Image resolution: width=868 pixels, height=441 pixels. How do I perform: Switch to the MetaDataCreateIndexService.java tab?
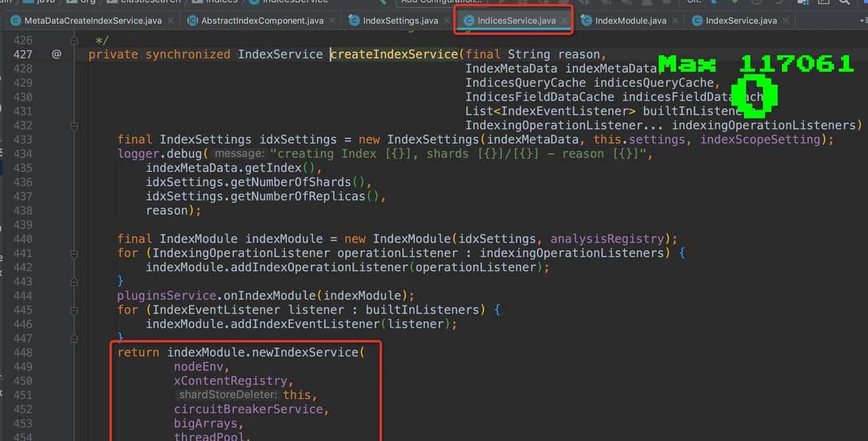coord(92,20)
